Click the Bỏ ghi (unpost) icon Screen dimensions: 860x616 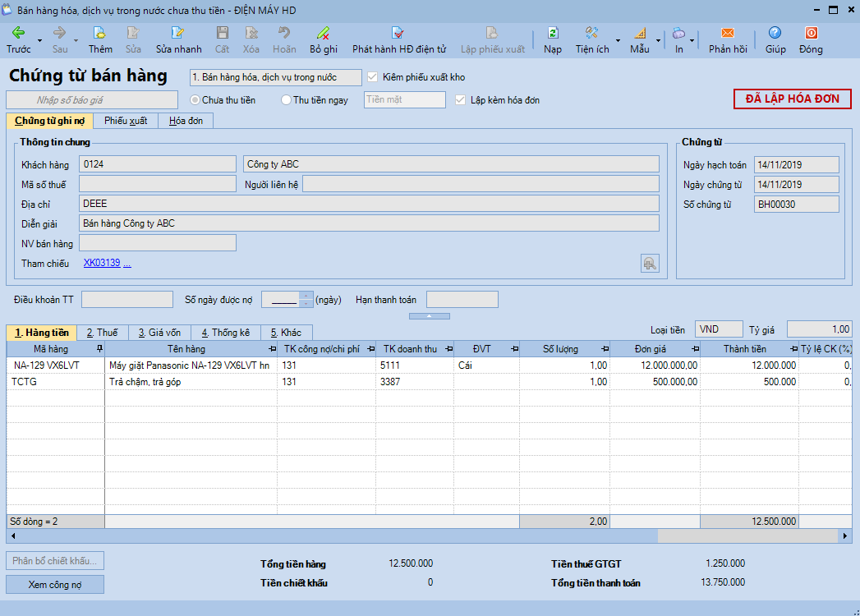tap(323, 33)
